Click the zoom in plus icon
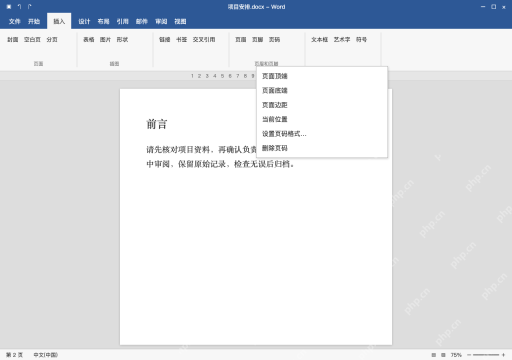 point(503,355)
